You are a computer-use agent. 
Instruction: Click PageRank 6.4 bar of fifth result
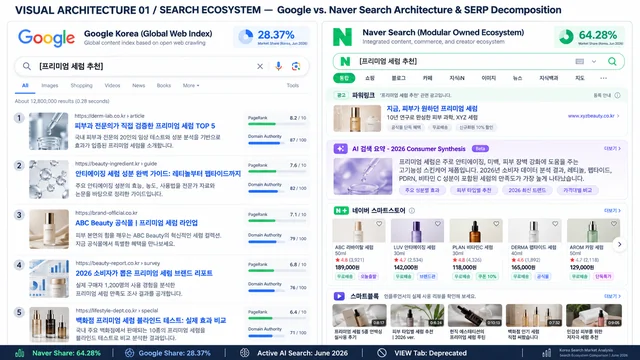click(x=277, y=318)
